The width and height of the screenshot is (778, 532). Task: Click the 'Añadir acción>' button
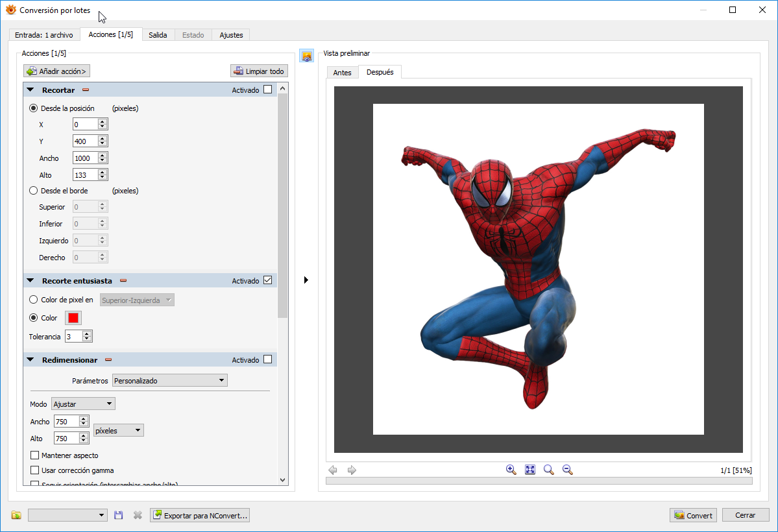click(x=56, y=71)
